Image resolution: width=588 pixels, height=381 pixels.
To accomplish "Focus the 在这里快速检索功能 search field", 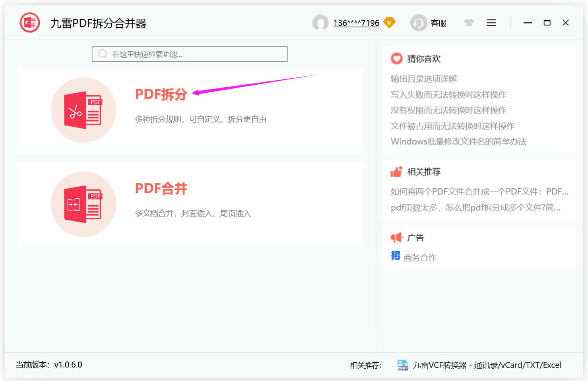I will 190,54.
